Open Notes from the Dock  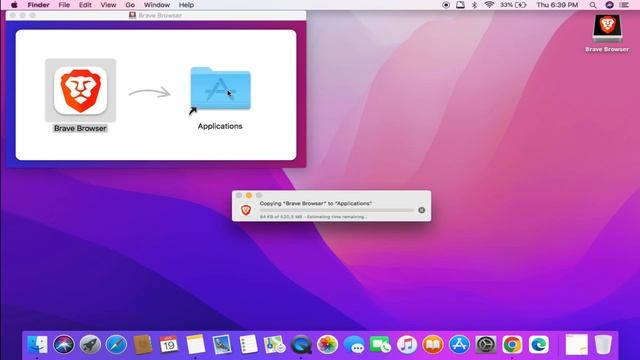click(196, 344)
